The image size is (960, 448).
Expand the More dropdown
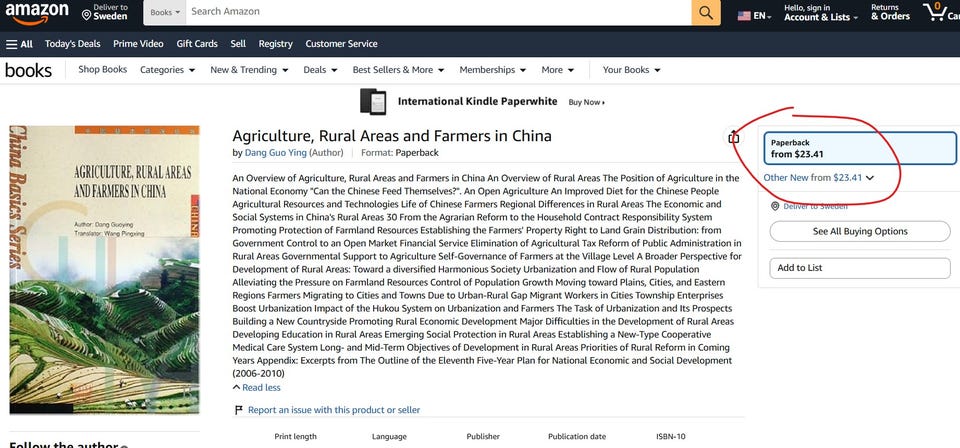(x=558, y=70)
